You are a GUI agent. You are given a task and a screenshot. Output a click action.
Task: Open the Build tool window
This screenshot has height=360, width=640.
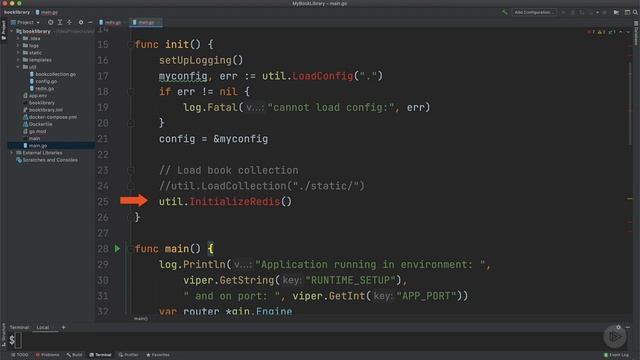[74, 355]
